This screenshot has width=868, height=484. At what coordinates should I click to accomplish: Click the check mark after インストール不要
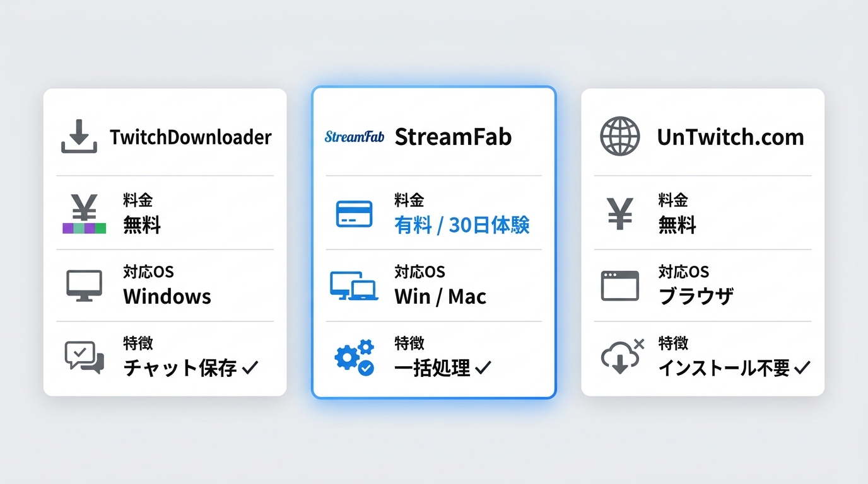pyautogui.click(x=802, y=367)
